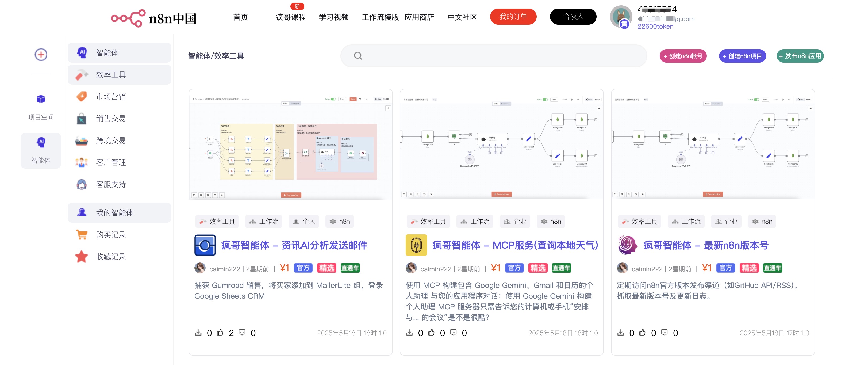Click download icon on 最新n8n版本号 card
This screenshot has width=868, height=365.
click(x=620, y=333)
